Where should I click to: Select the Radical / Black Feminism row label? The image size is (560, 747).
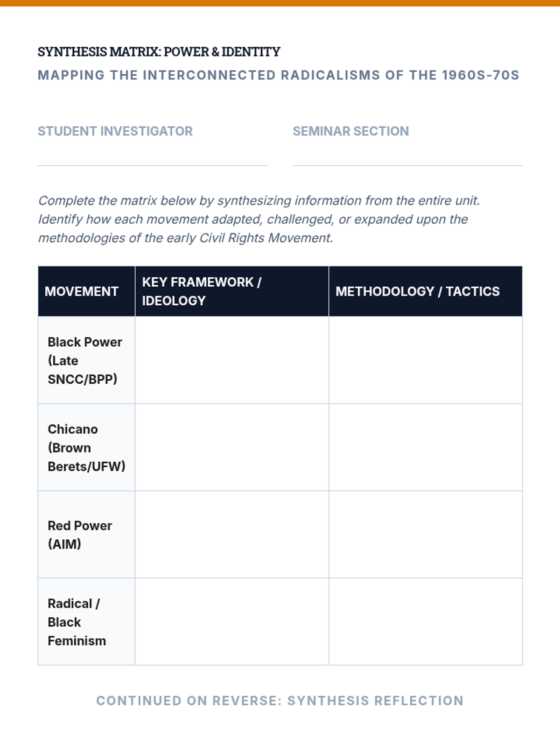(x=77, y=622)
